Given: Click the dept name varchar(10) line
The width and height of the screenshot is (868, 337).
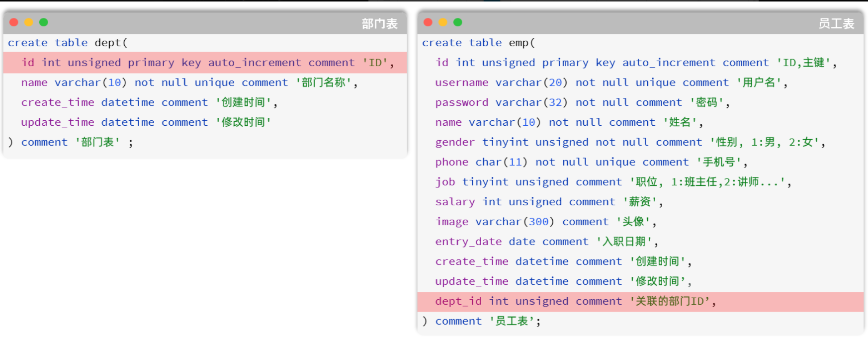Looking at the screenshot, I should [189, 83].
